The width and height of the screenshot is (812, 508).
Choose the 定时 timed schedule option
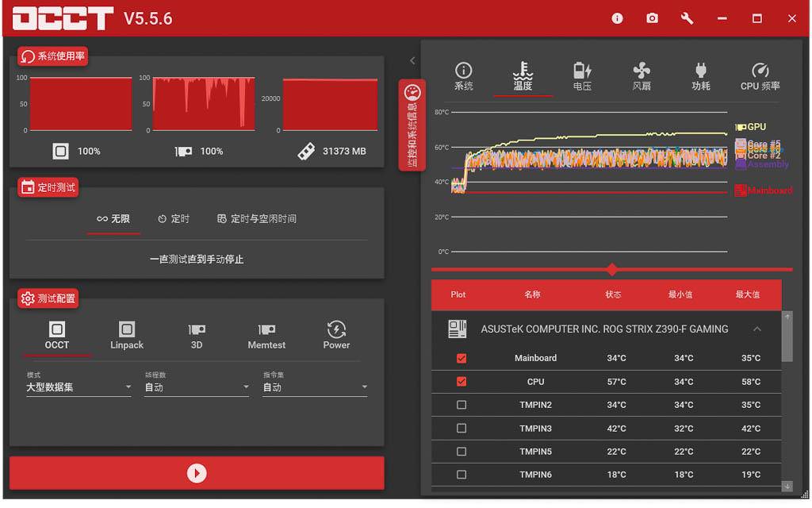[174, 219]
